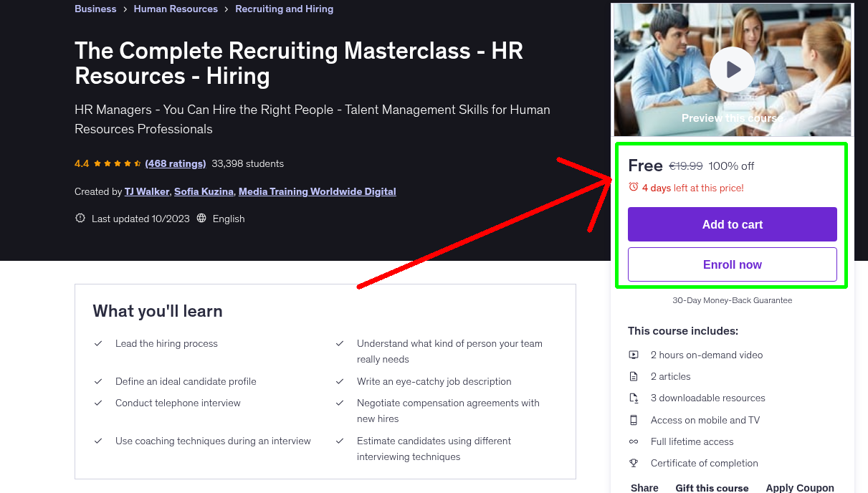Click the 100% off text

coord(731,166)
